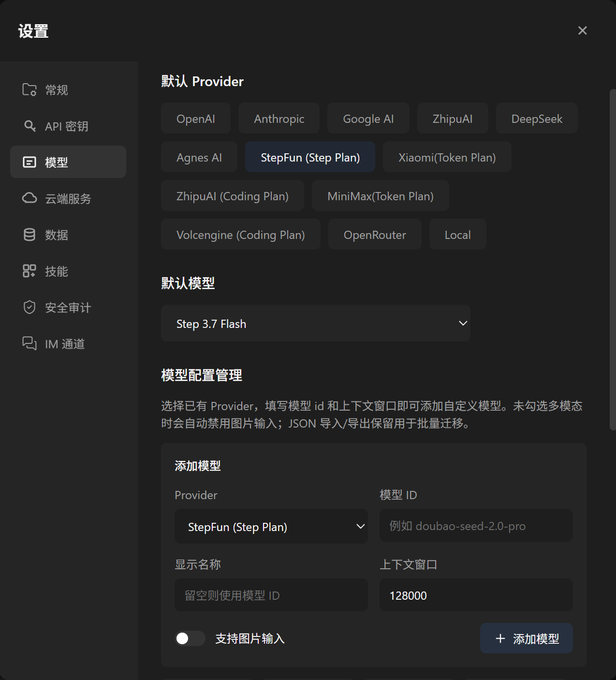
Task: Open the default model Step 3.7 Flash dropdown
Action: click(x=316, y=323)
